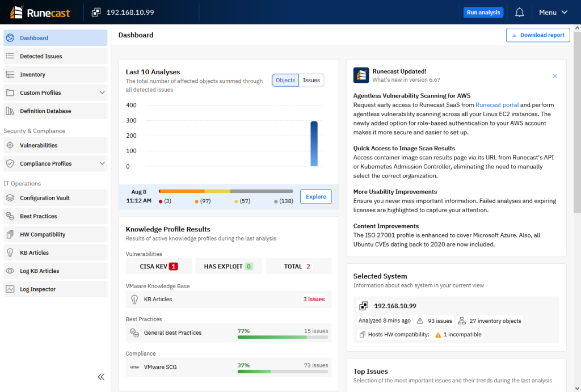This screenshot has height=392, width=581.
Task: Open the CISA KEV vulnerabilities tile
Action: [159, 267]
